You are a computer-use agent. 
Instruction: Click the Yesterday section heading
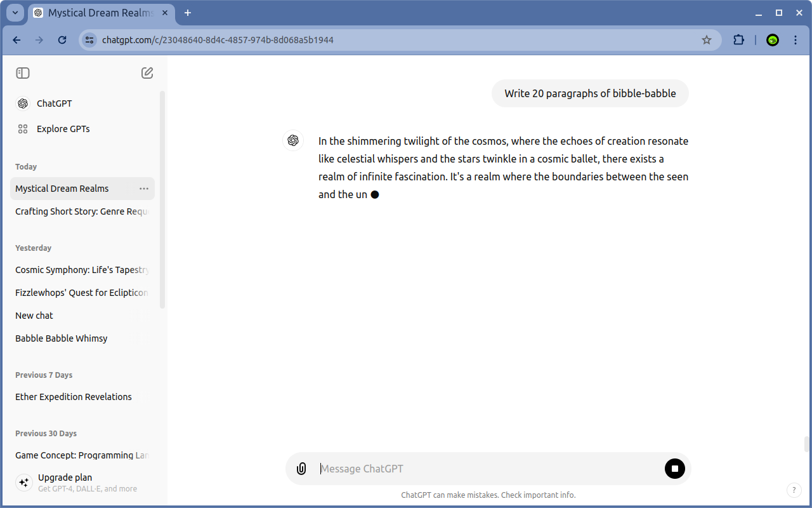pyautogui.click(x=33, y=248)
